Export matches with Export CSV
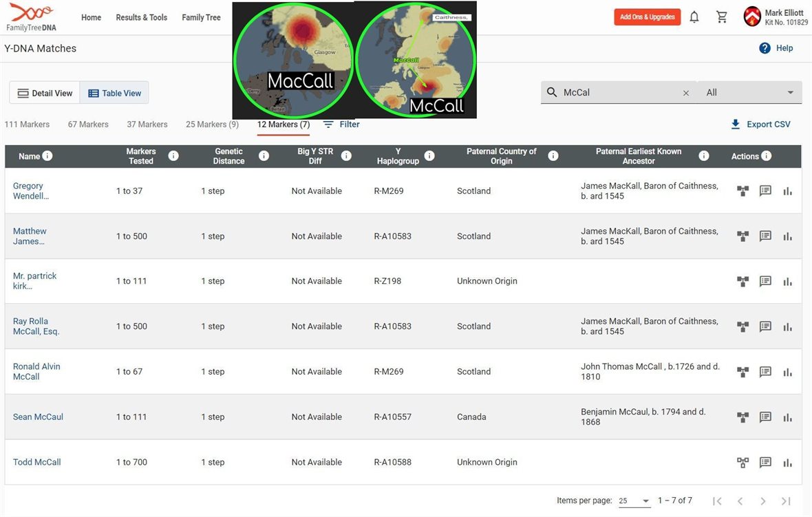 (x=760, y=124)
